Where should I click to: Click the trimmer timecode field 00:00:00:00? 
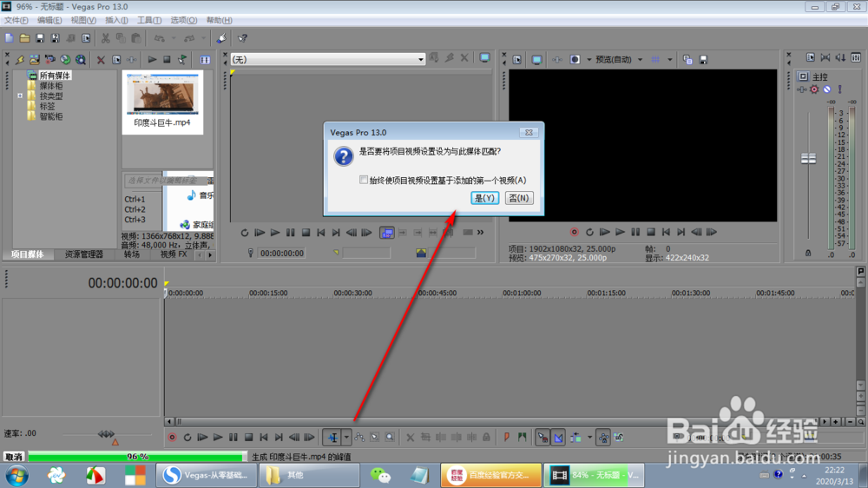point(282,254)
